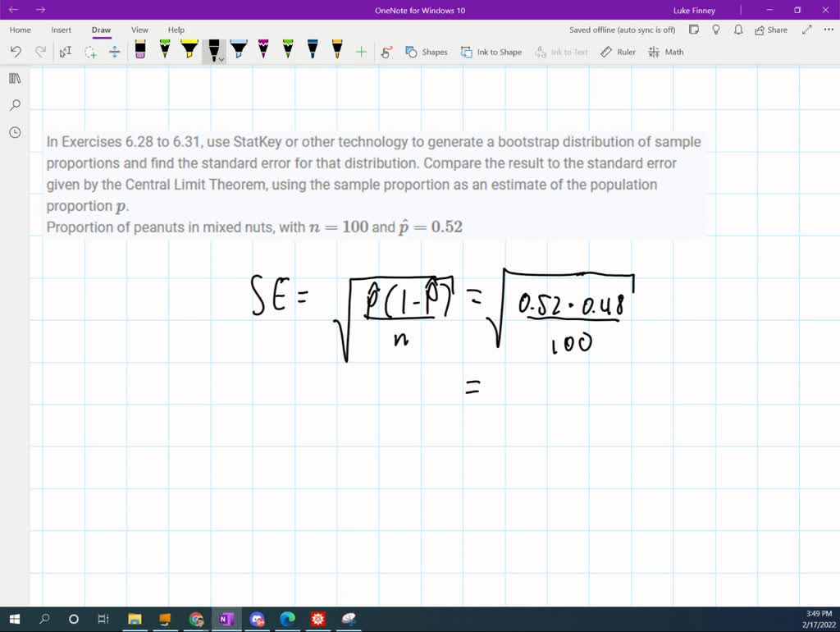
Task: Click the Undo arrow
Action: [x=15, y=51]
